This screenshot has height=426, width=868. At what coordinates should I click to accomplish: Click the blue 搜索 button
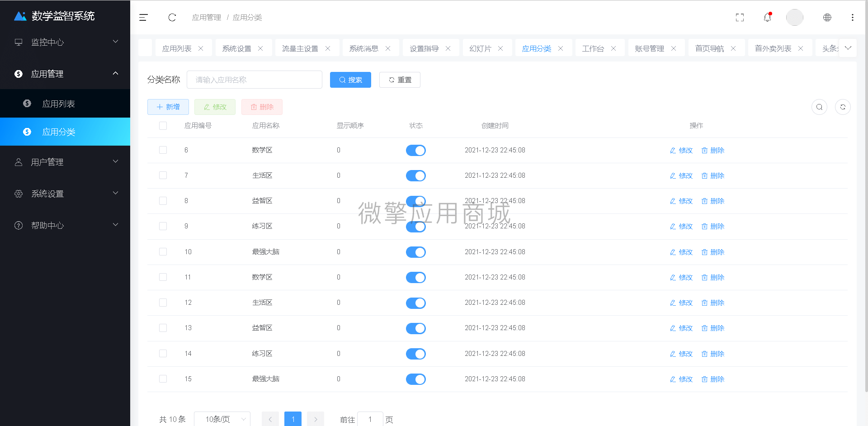pyautogui.click(x=350, y=80)
